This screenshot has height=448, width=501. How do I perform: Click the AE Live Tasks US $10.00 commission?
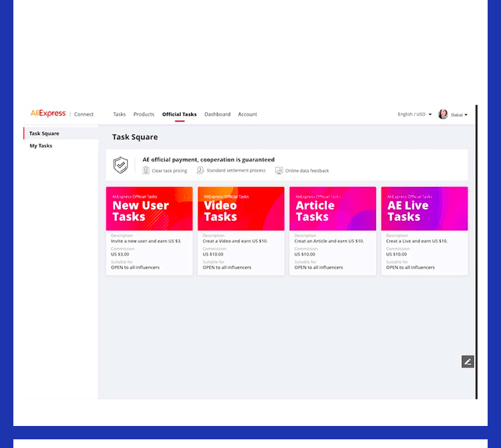397,254
